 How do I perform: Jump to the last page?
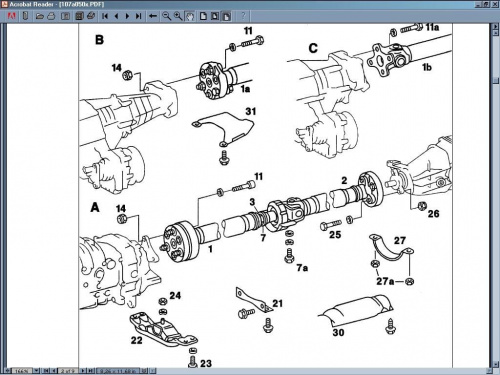tap(139, 16)
